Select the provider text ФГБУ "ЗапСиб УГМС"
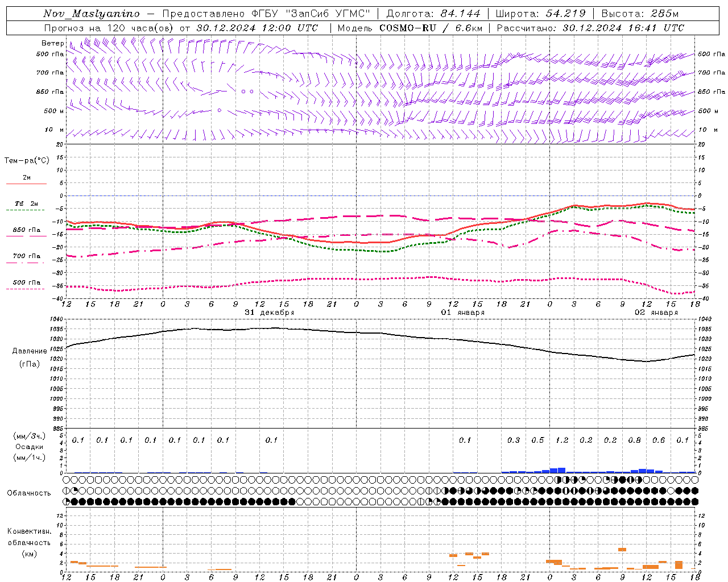The image size is (728, 582). click(x=311, y=14)
